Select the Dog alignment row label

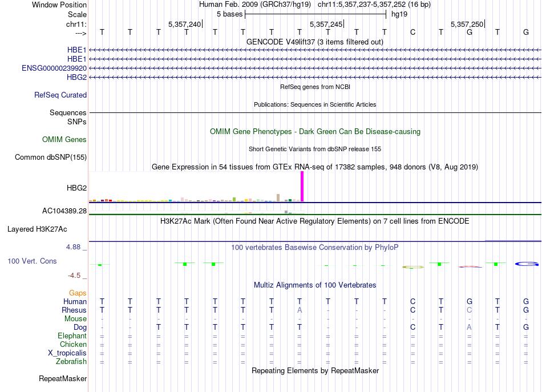[x=80, y=327]
